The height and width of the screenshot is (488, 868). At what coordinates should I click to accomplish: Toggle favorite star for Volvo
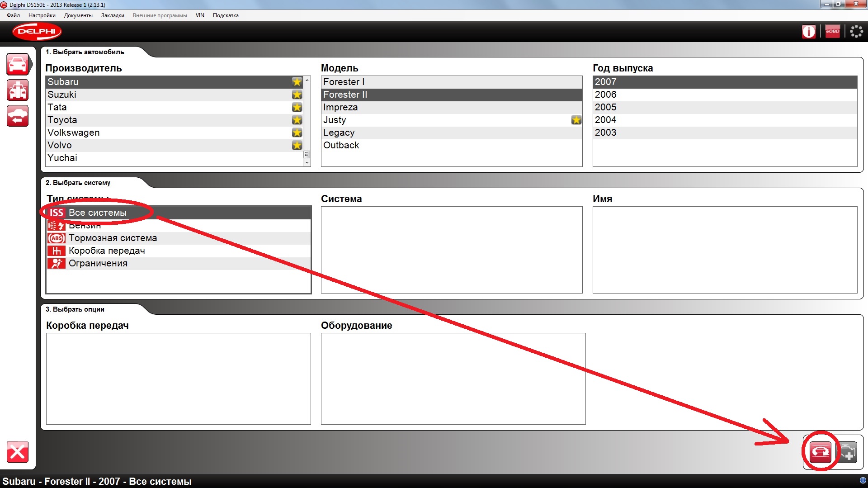pyautogui.click(x=297, y=145)
